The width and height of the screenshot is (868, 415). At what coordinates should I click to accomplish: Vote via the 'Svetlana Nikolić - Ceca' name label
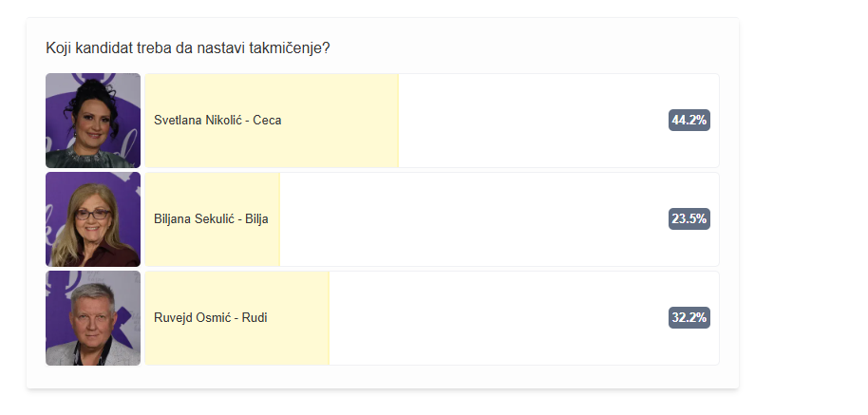pyautogui.click(x=217, y=121)
